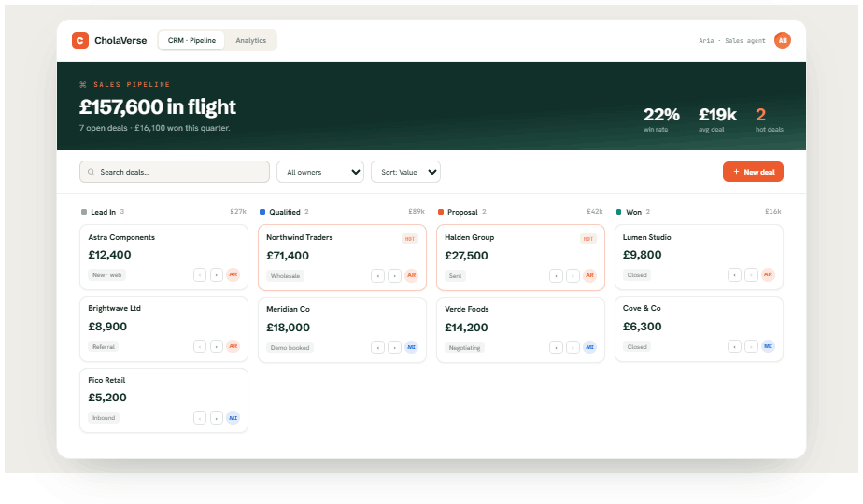Open the Sort: Value dropdown
Image resolution: width=863 pixels, height=504 pixels.
[x=405, y=172]
